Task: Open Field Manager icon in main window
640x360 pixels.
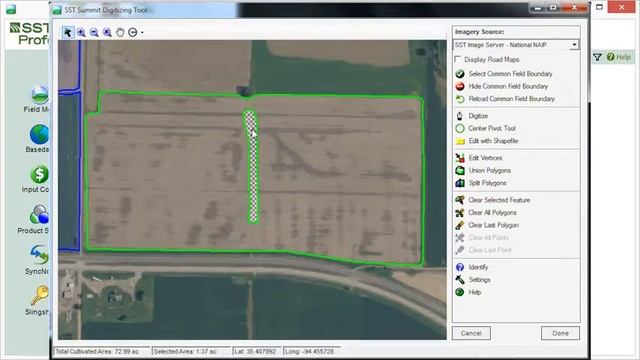Action: (x=40, y=95)
